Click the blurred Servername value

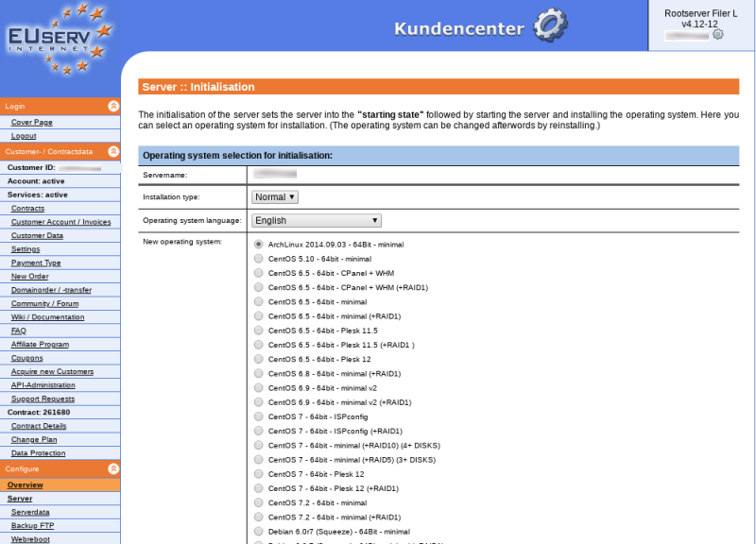[x=275, y=175]
